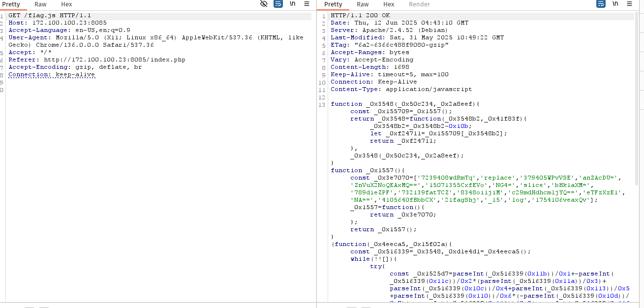Toggle word wrap icon in response viewer
The height and width of the screenshot is (308, 644).
point(601,4)
